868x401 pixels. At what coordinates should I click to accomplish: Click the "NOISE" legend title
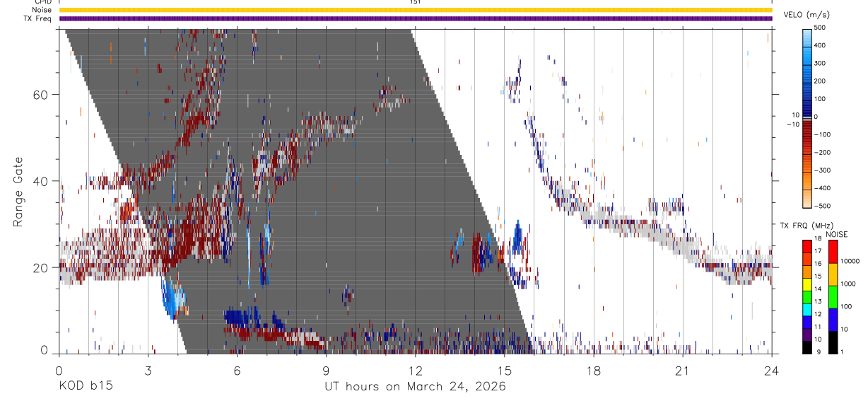tap(836, 234)
